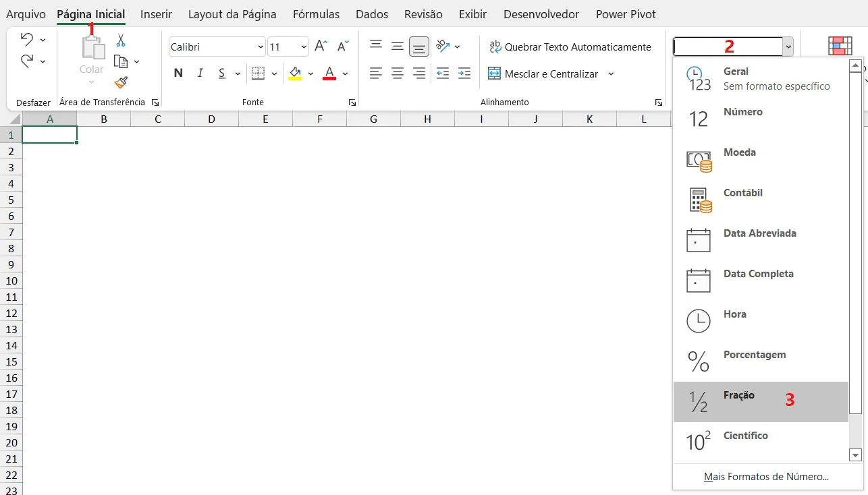
Task: Align text right
Action: (419, 74)
